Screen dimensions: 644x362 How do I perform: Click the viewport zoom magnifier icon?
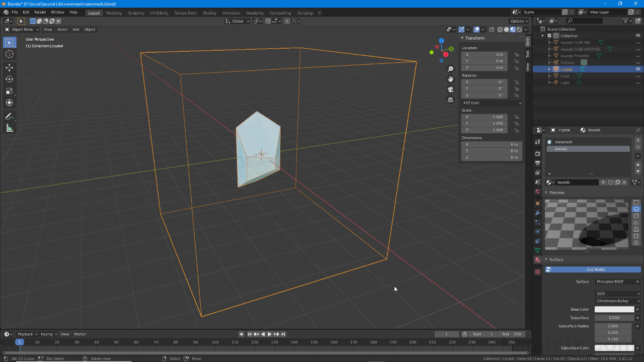450,69
